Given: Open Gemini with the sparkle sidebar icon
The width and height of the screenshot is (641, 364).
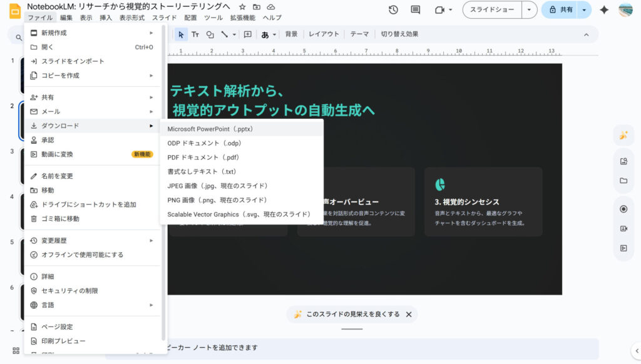Looking at the screenshot, I should 623,135.
